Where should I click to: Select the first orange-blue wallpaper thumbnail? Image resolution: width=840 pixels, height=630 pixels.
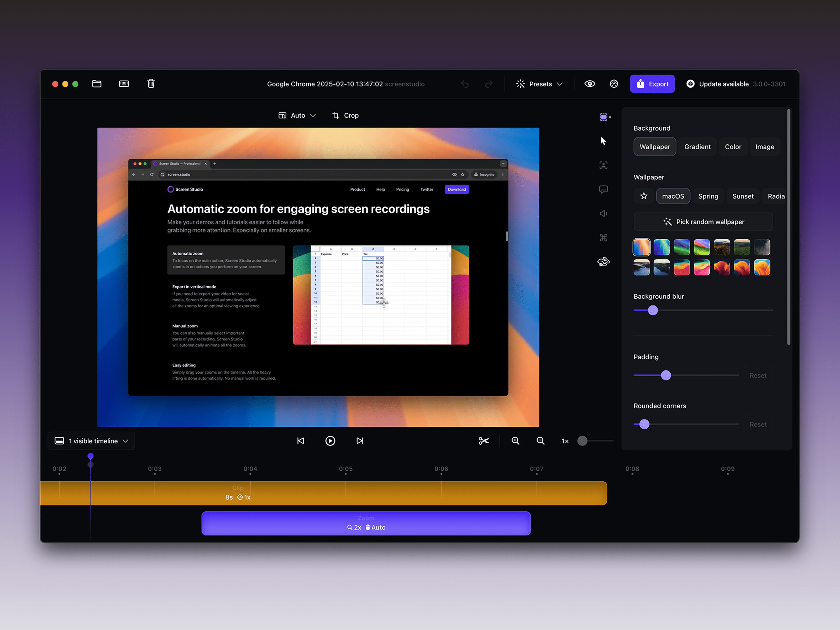(641, 247)
